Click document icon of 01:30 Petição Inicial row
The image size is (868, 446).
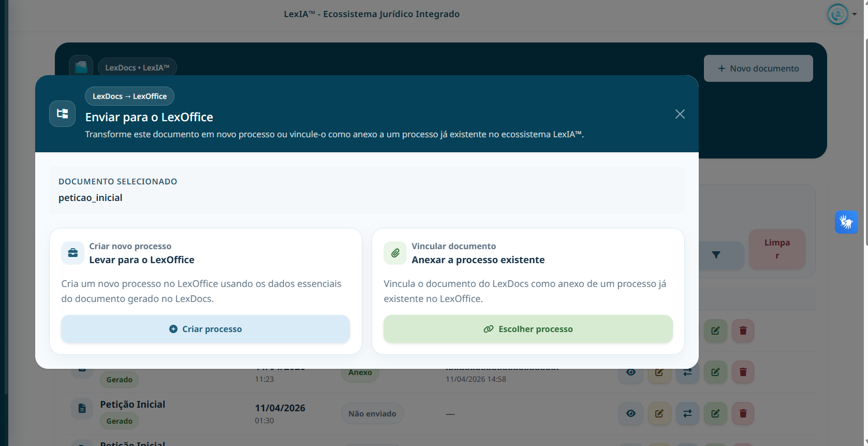(82, 409)
